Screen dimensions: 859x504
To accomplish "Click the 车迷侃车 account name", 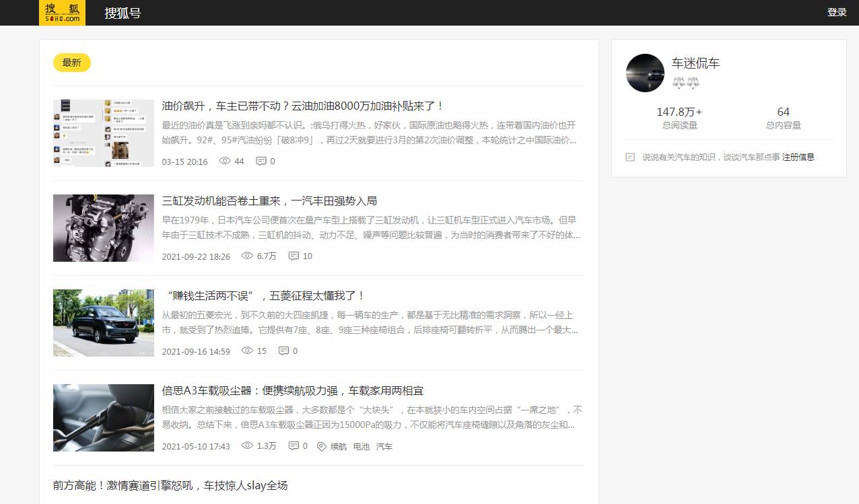I will pyautogui.click(x=695, y=63).
